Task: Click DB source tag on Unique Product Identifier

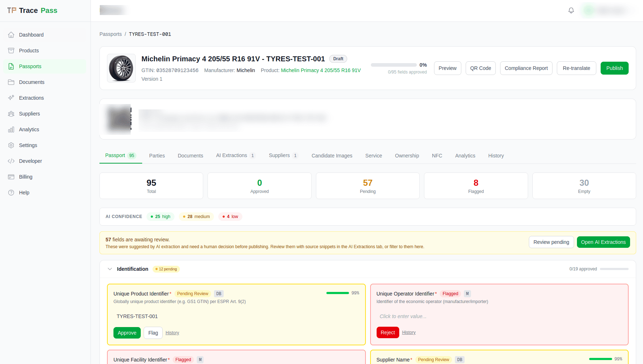Action: point(219,294)
